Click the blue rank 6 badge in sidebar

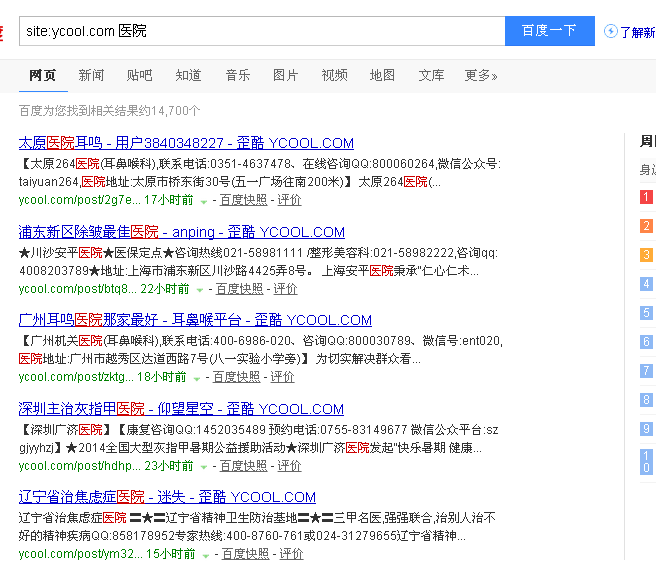click(646, 342)
